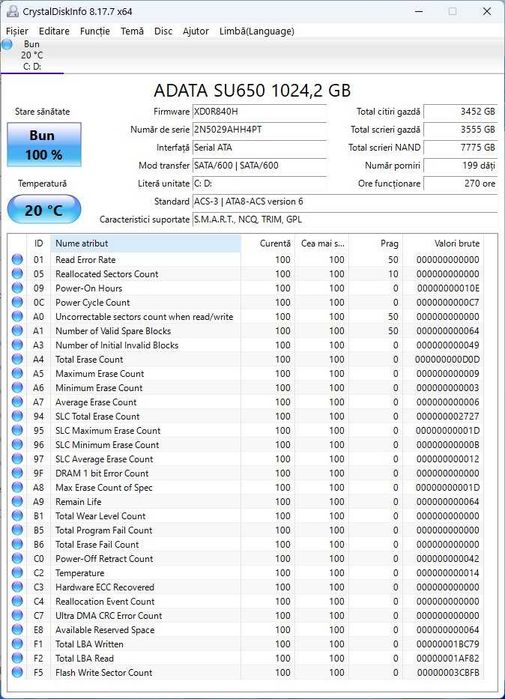
Task: Click the Ore funcționare value 270 ore
Action: (x=460, y=183)
